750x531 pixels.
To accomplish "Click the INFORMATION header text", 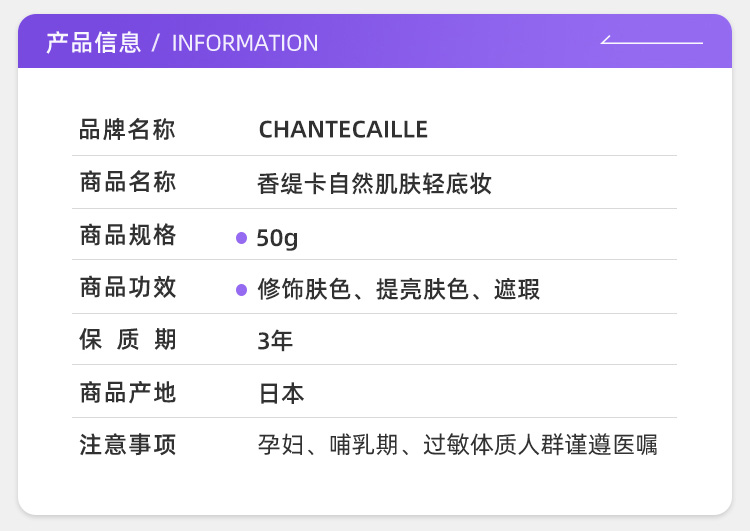I will (245, 43).
